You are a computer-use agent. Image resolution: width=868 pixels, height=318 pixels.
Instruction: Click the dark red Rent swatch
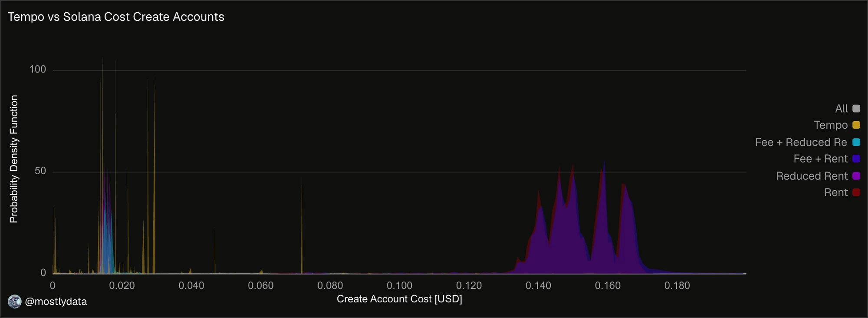click(x=856, y=192)
